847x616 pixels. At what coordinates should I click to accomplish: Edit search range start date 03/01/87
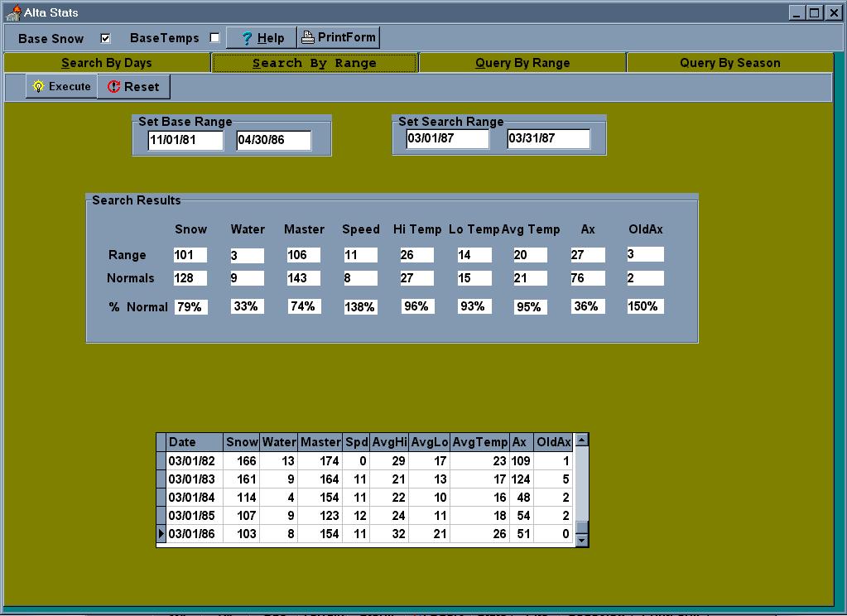tap(447, 138)
